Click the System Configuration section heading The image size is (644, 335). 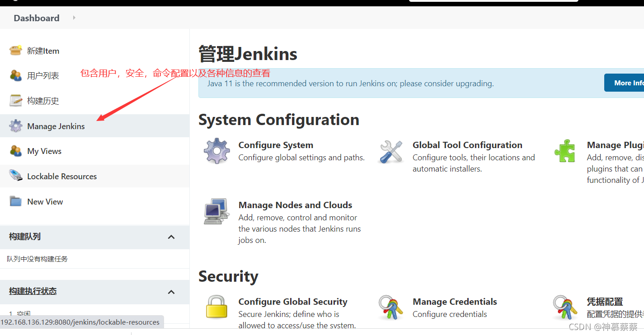[x=279, y=120]
